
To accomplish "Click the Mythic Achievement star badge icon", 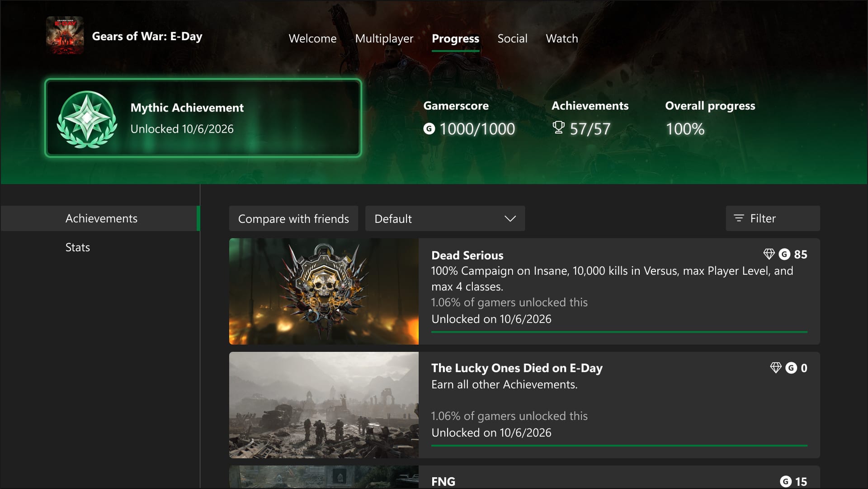I will pyautogui.click(x=87, y=119).
